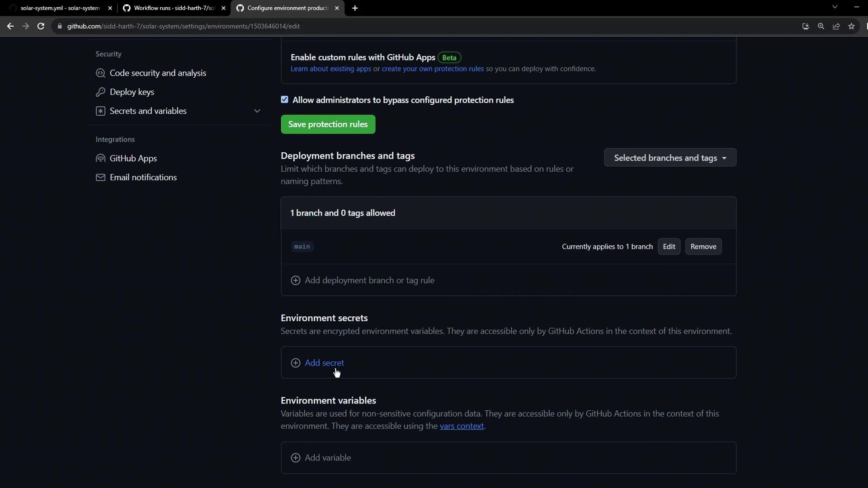
Task: Switch to the Workflow runs tab
Action: point(174,8)
